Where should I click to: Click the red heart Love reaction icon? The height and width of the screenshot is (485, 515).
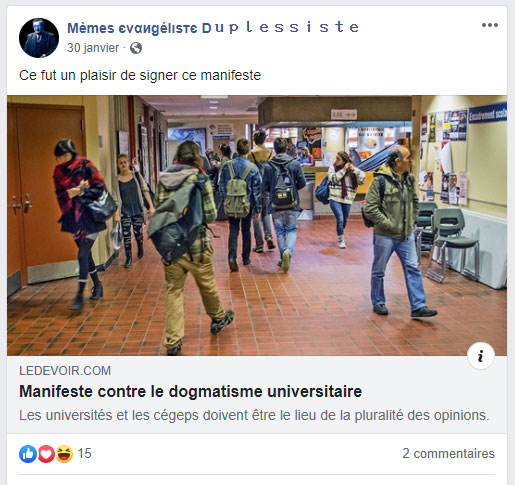(46, 454)
